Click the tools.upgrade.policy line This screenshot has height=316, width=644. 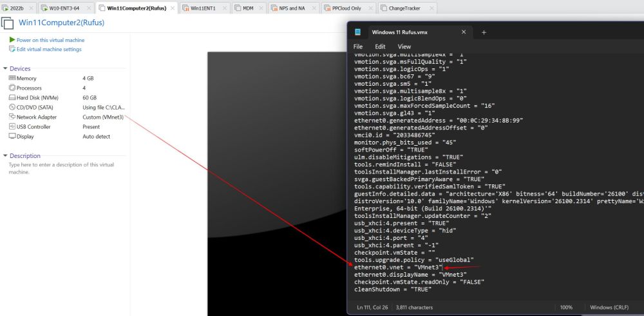coord(414,260)
